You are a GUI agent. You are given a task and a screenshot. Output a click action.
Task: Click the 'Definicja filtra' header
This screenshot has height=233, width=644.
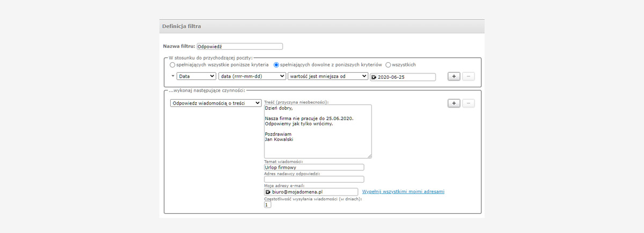pyautogui.click(x=181, y=26)
